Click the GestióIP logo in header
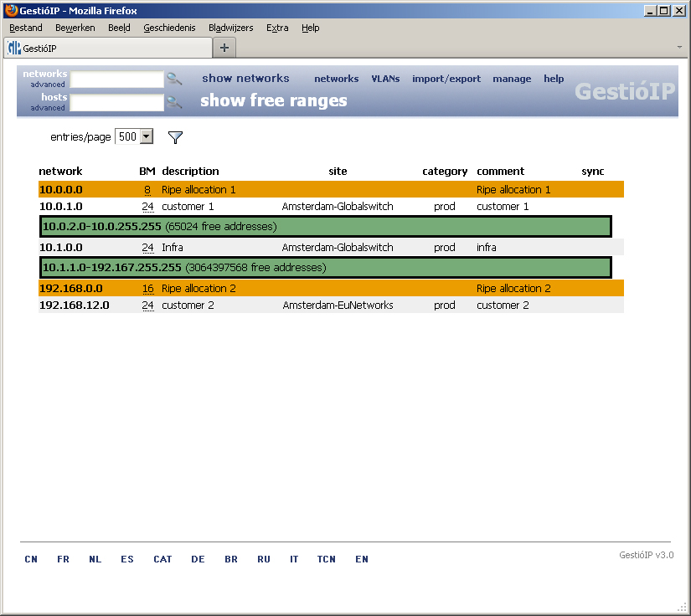Screen dimensions: 691x616 point(625,91)
